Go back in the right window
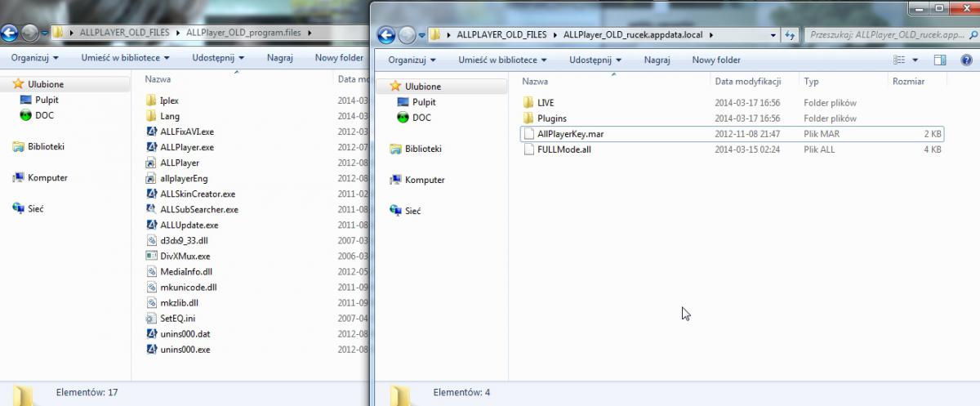980x406 pixels. 385,35
